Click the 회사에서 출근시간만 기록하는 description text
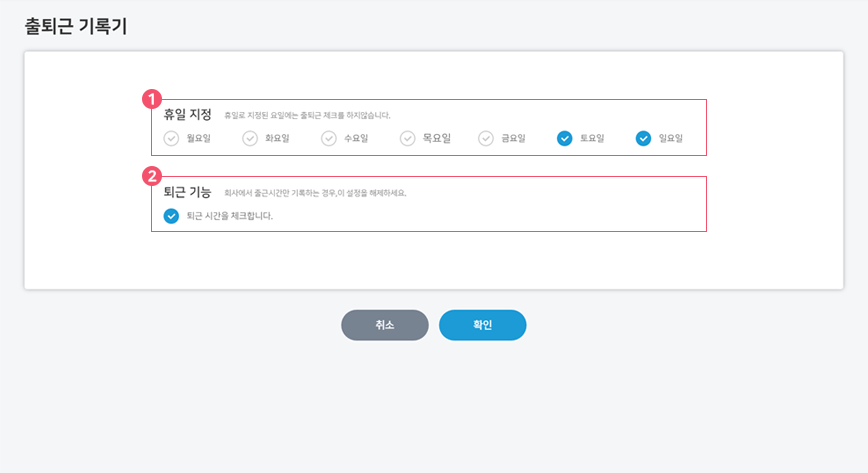Viewport: 868px width, 473px height. pyautogui.click(x=315, y=193)
